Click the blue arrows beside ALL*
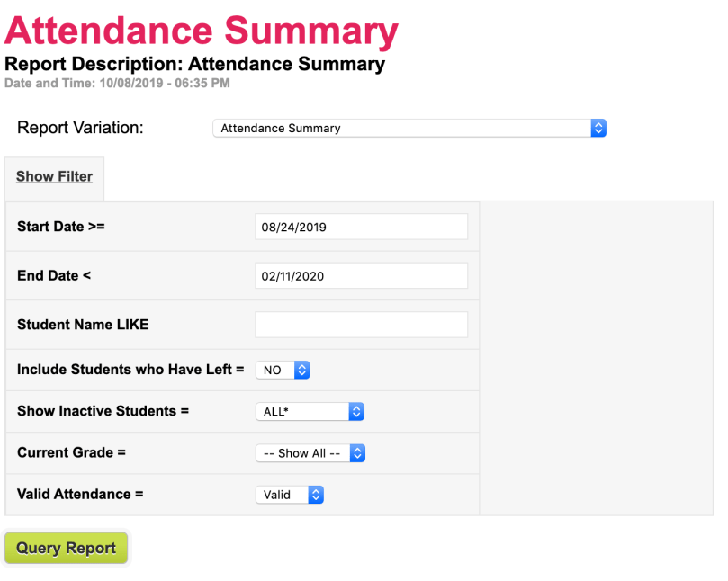728x581 pixels. pos(356,411)
